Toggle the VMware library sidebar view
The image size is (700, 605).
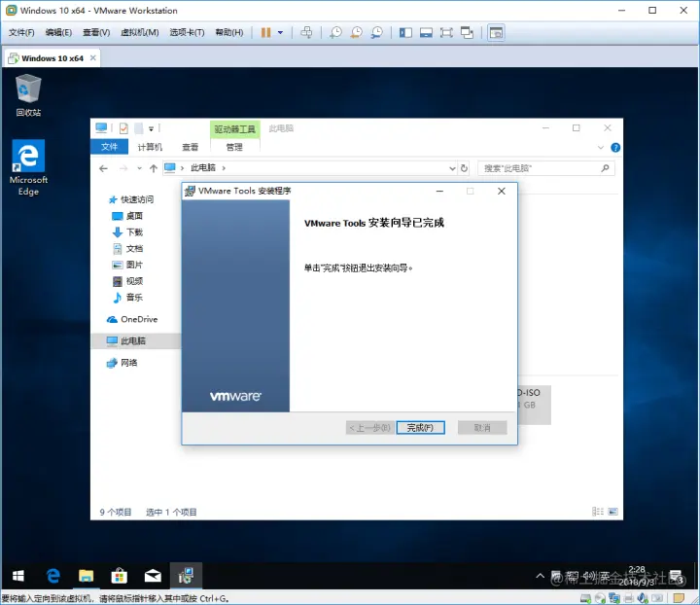pyautogui.click(x=405, y=33)
